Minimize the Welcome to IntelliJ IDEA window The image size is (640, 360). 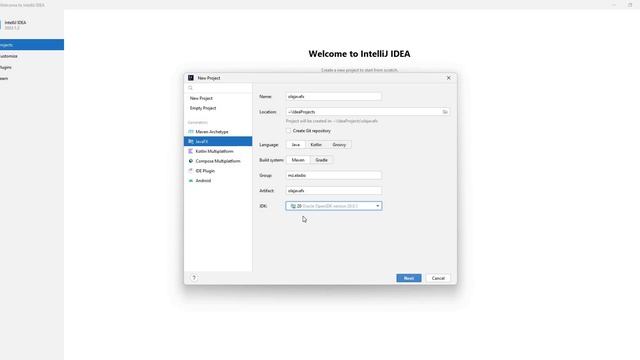pos(614,5)
